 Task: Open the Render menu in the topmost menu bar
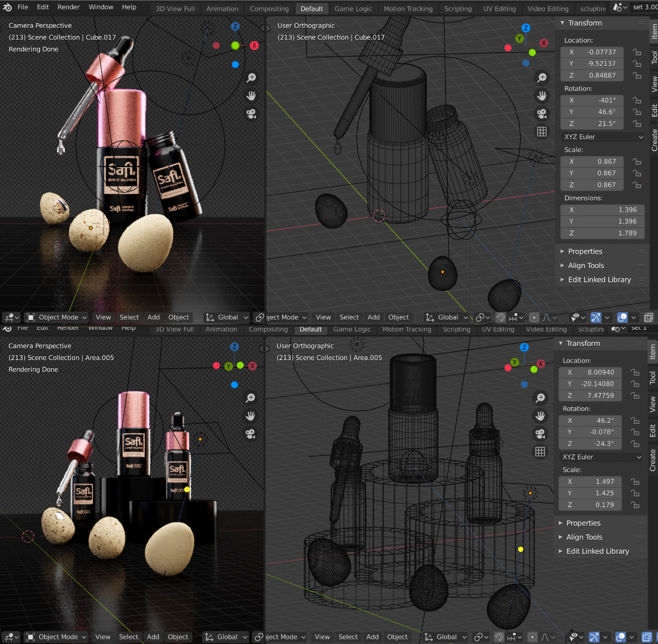tap(68, 7)
